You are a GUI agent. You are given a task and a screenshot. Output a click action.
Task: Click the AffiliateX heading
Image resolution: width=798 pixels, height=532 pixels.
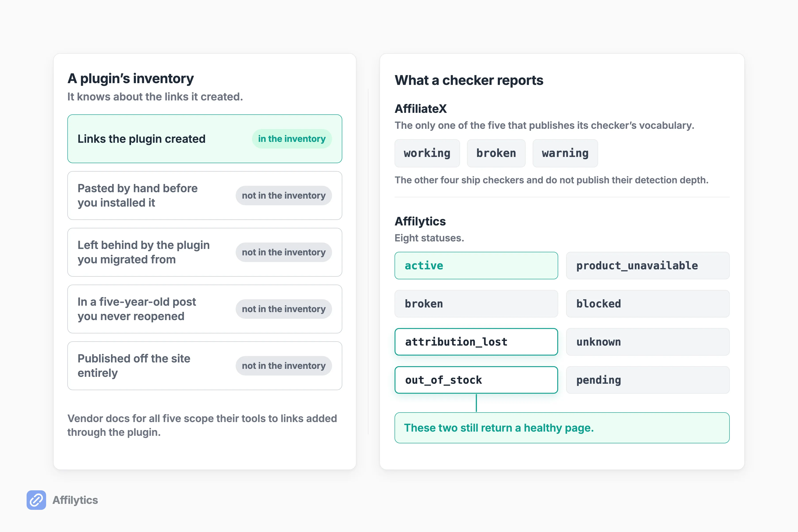point(421,109)
